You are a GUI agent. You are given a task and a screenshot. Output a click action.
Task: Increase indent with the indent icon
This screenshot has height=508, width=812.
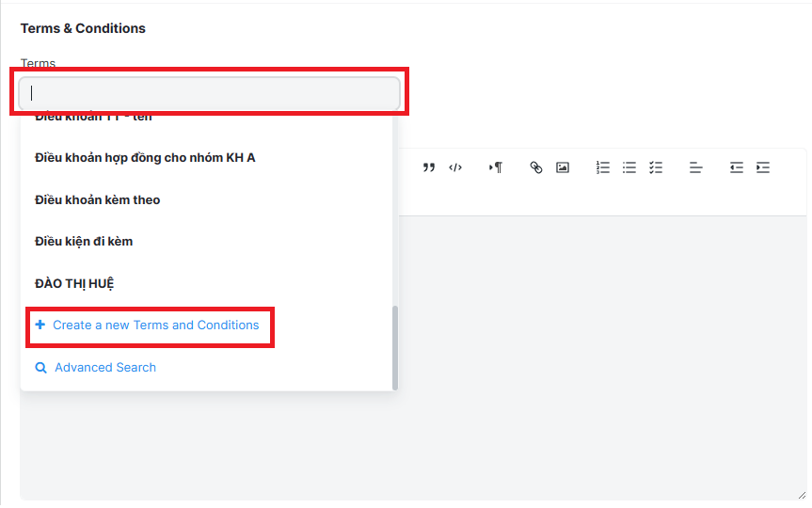[x=763, y=167]
